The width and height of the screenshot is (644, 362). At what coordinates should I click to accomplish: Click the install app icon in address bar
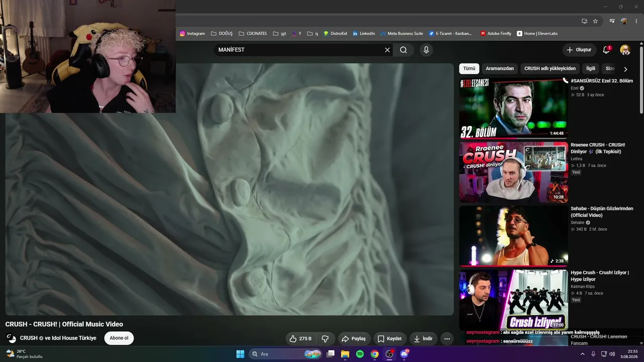[584, 21]
